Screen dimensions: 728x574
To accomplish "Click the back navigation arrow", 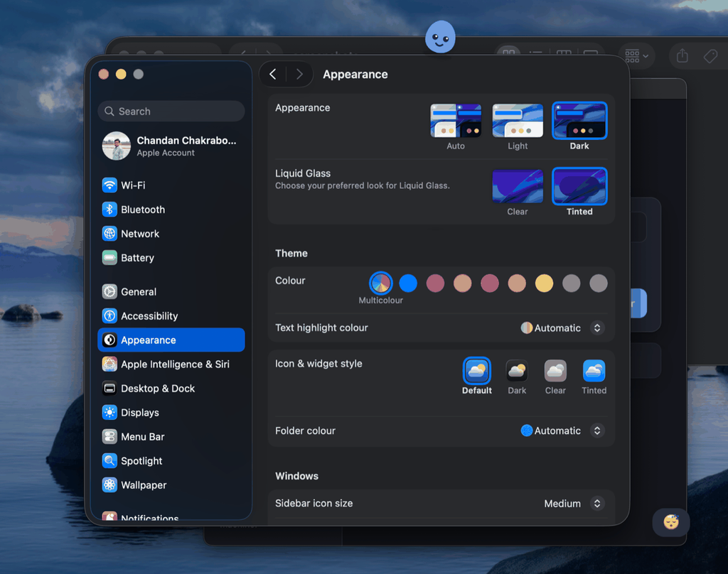I will (x=273, y=75).
